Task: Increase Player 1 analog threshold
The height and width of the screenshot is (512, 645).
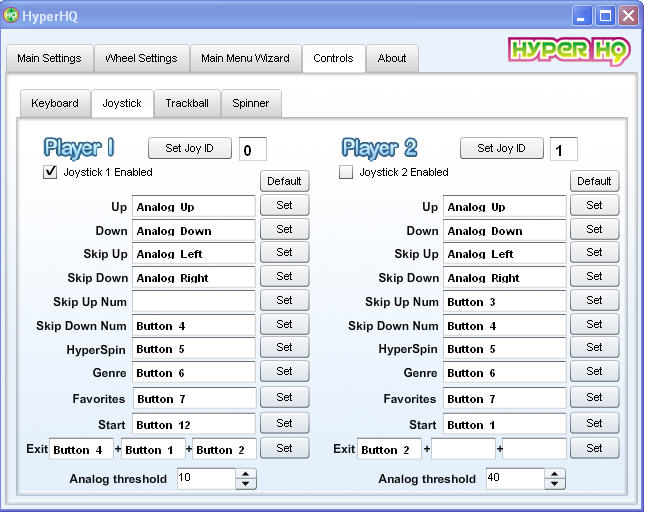Action: (x=246, y=474)
